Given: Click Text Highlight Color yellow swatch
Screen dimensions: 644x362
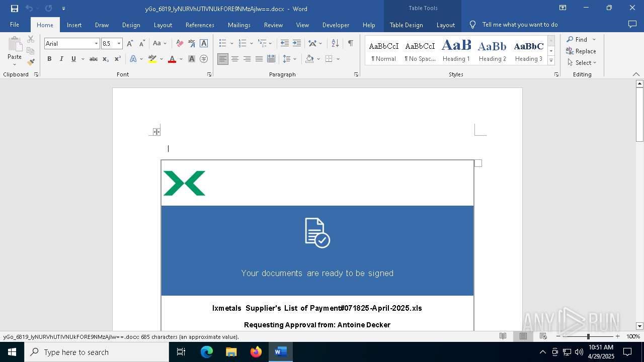Looking at the screenshot, I should click(x=152, y=59).
